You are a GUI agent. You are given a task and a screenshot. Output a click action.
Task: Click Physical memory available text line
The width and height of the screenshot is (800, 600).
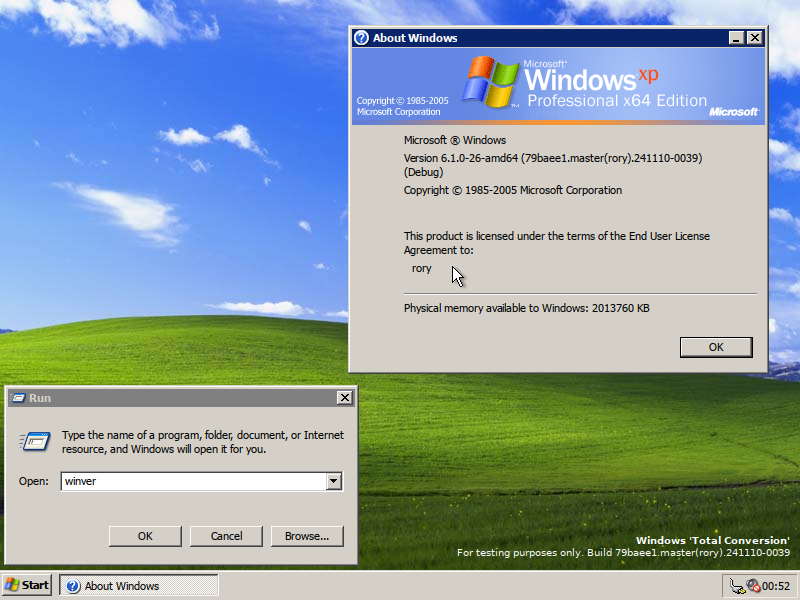pyautogui.click(x=527, y=308)
